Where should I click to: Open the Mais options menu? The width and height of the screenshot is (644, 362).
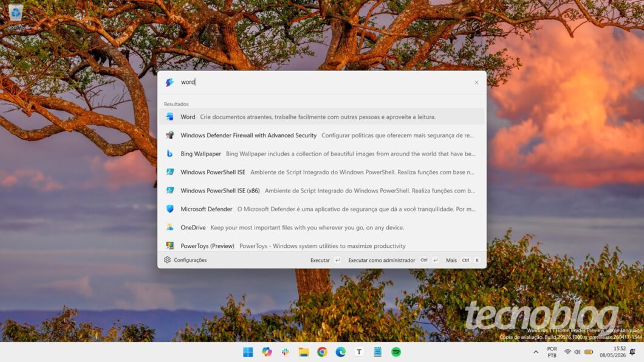(x=463, y=260)
